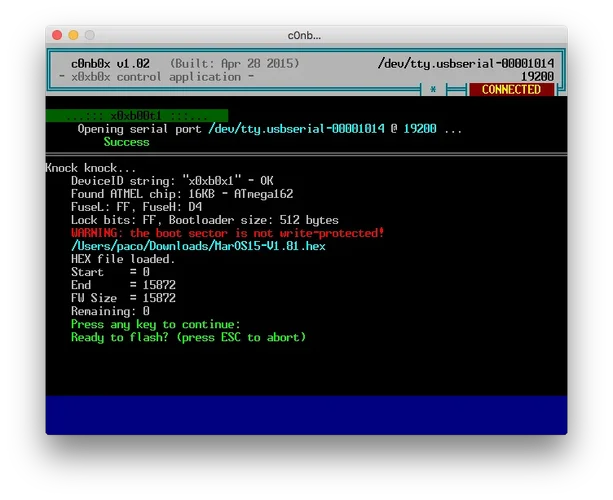
Task: Click the CONNECTED status indicator
Action: pos(511,90)
